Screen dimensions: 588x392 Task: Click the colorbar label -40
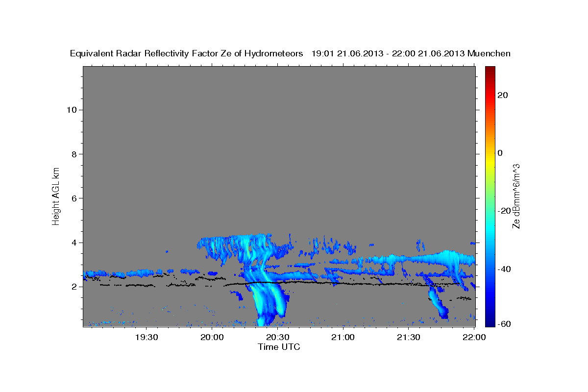[504, 269]
